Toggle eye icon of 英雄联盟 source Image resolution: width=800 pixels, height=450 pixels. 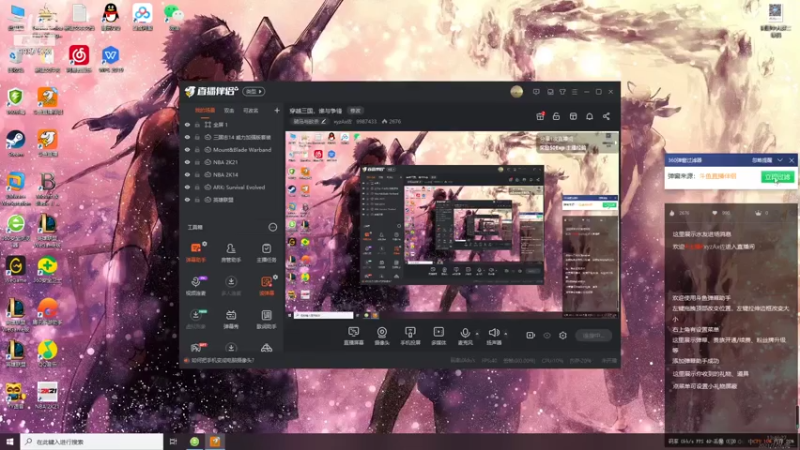pos(187,200)
